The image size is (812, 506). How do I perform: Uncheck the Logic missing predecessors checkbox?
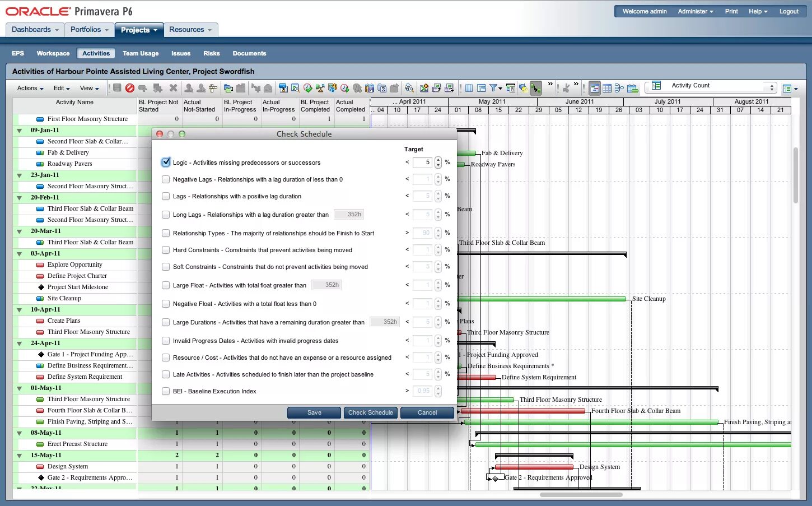pyautogui.click(x=166, y=163)
